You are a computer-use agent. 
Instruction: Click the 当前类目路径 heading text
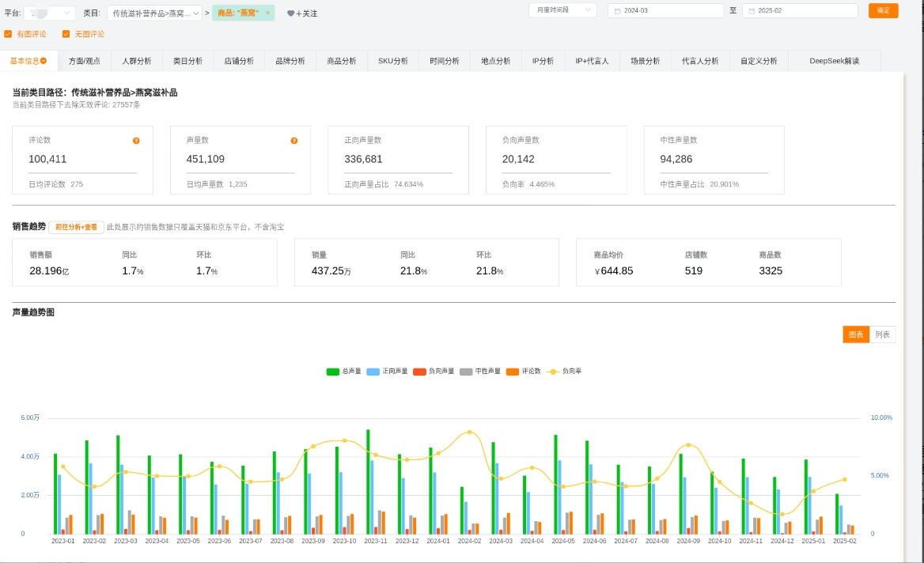pos(95,93)
